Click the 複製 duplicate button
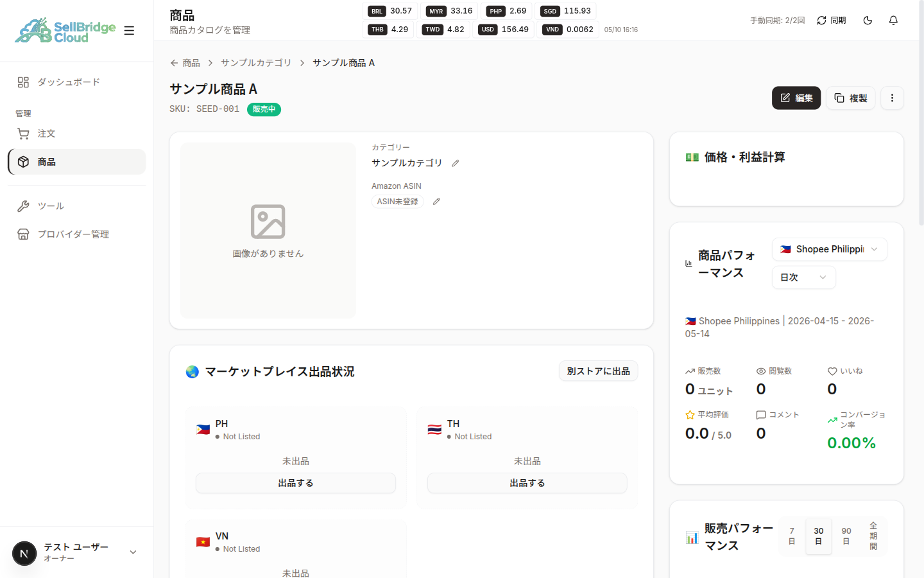The width and height of the screenshot is (924, 578). pyautogui.click(x=851, y=98)
